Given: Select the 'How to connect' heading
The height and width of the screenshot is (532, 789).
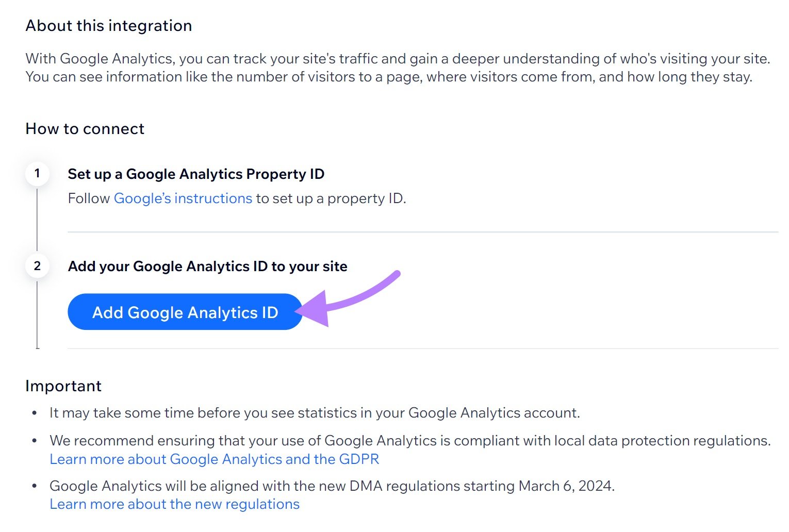Looking at the screenshot, I should coord(85,128).
